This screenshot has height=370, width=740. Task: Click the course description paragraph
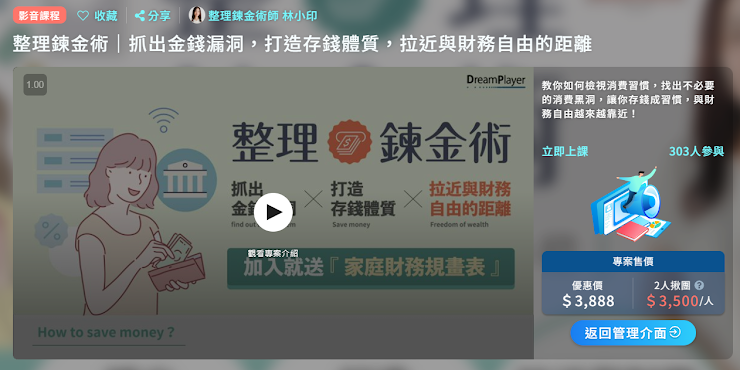coord(628,100)
